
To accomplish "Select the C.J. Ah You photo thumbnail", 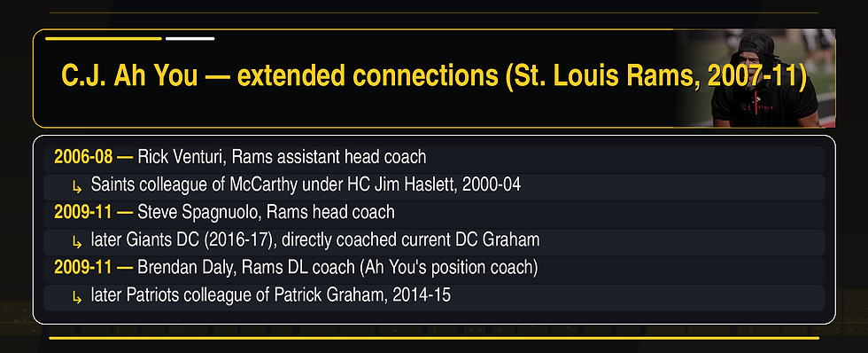I will tap(756, 78).
